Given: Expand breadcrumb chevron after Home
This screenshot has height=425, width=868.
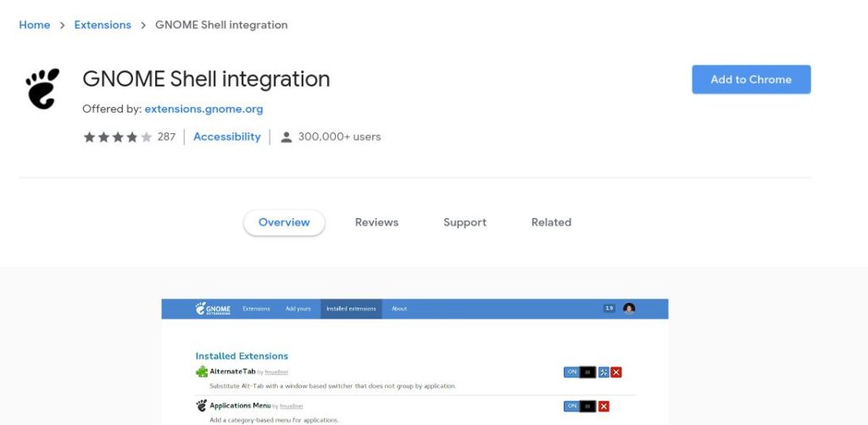Looking at the screenshot, I should coord(62,25).
